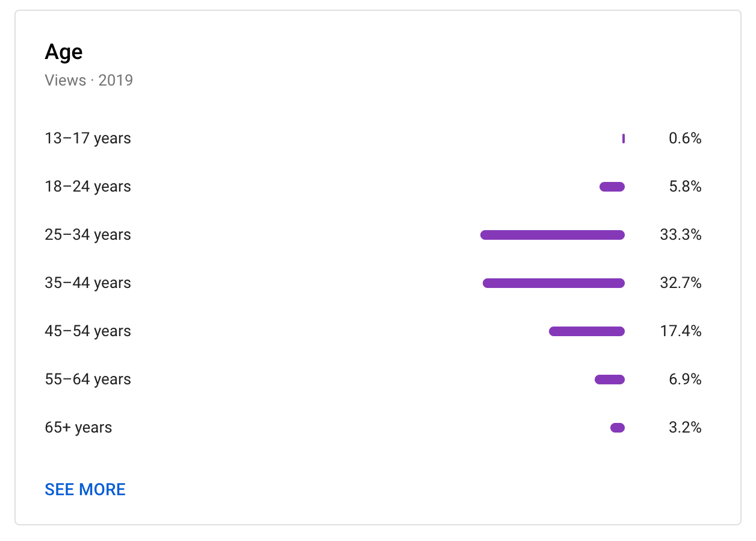The height and width of the screenshot is (541, 756).
Task: Select the 25–34 years label
Action: (88, 235)
